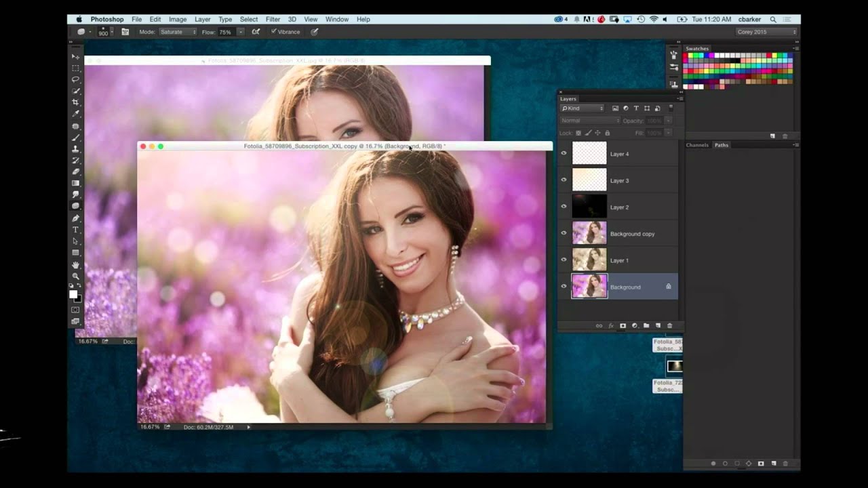Open the Kind filter dropdown in Layers

point(582,108)
